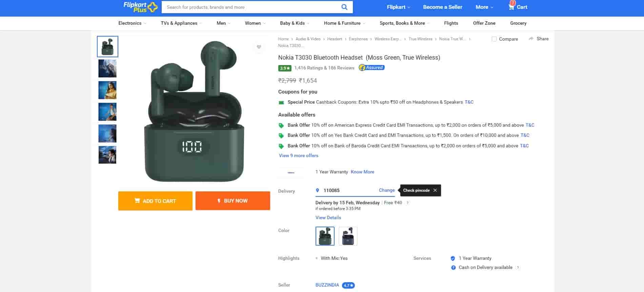Go to the Grocery section

518,23
